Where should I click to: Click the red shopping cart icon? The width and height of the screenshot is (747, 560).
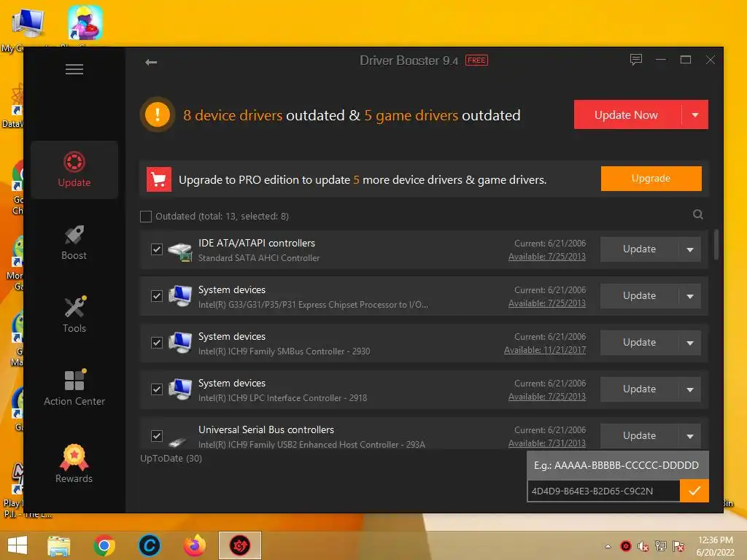(158, 179)
